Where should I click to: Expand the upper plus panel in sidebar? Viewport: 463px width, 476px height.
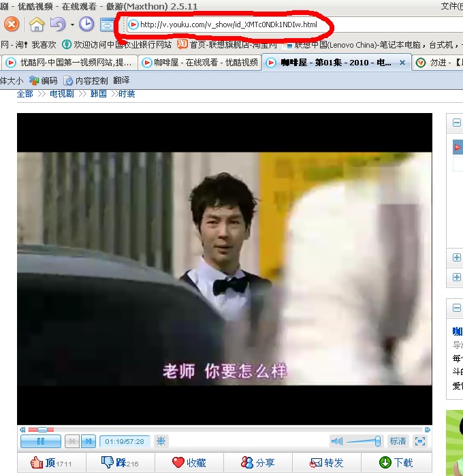point(457,257)
